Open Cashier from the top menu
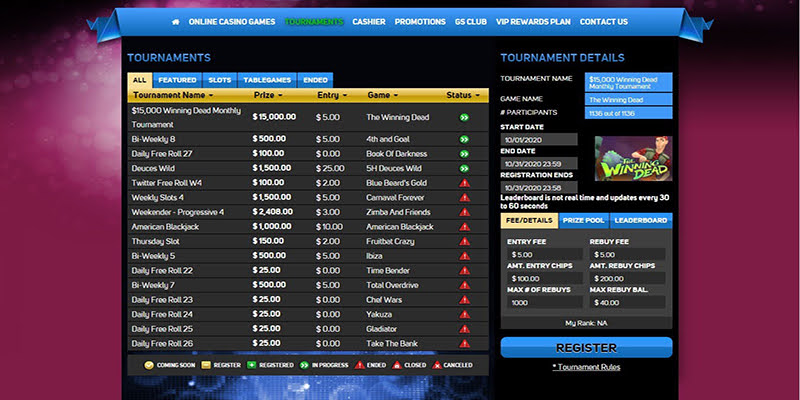This screenshot has height=400, width=800. coord(368,21)
